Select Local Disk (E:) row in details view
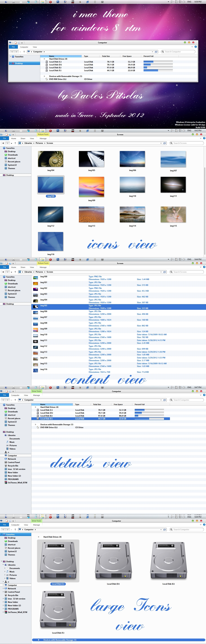Image resolution: width=206 pixels, height=644 pixels. coord(100,416)
